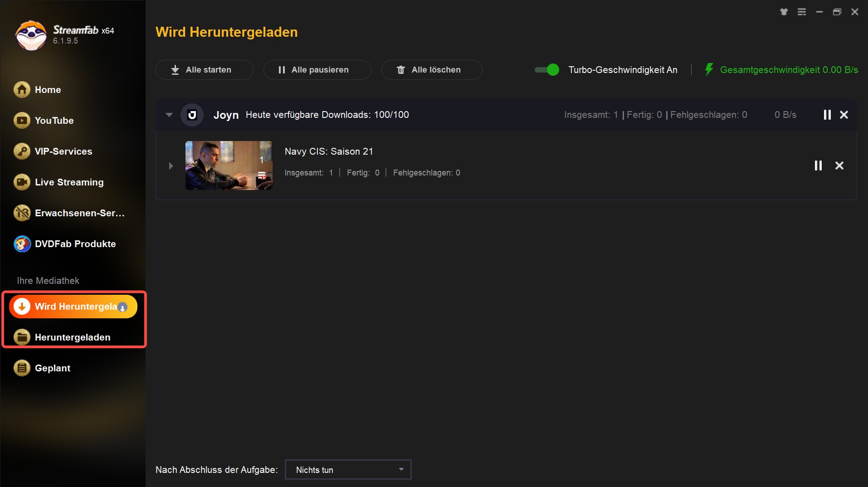Click the Heruntergeladen folder icon
Image resolution: width=868 pixels, height=487 pixels.
pos(22,337)
